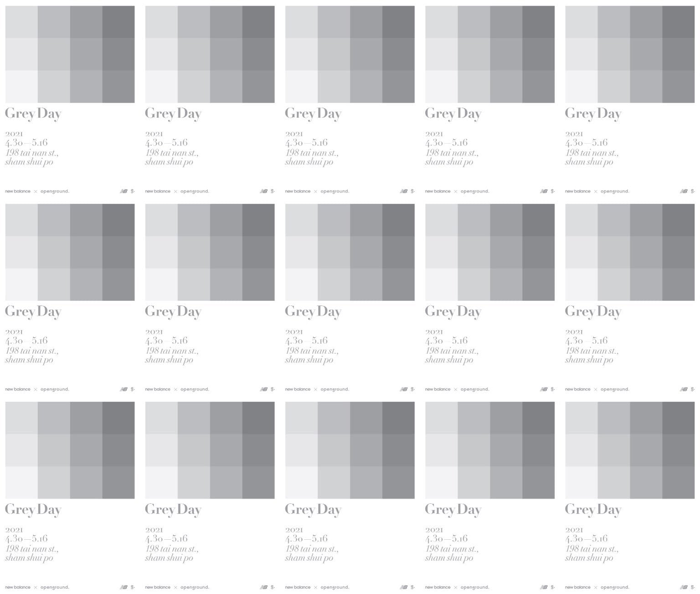Click 'new balance' text on top row third poster
The height and width of the screenshot is (594, 700).
click(298, 191)
